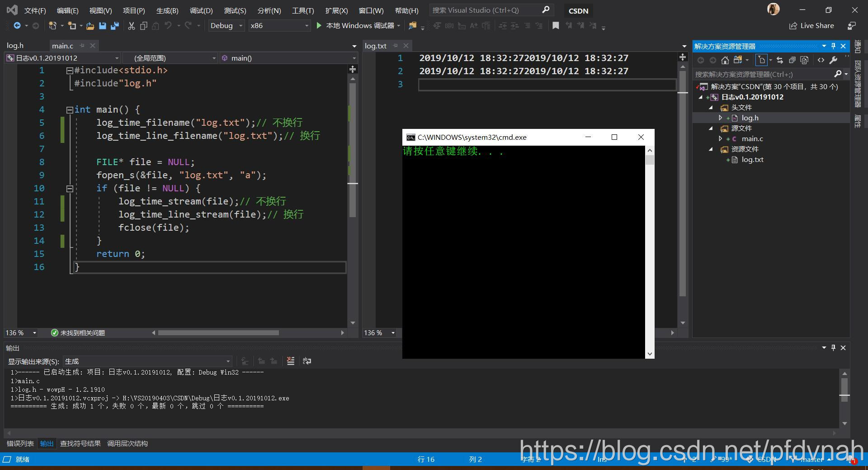Pin the log.txt tab
This screenshot has width=868, height=470.
(396, 46)
